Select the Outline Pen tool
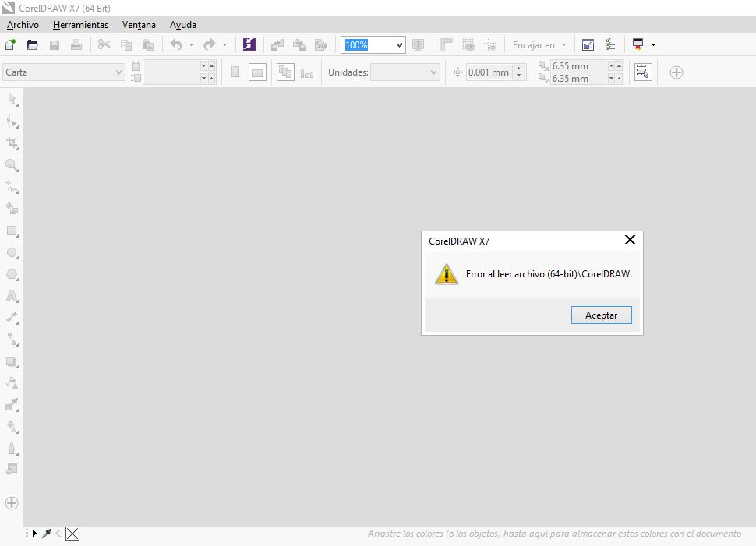Image resolution: width=756 pixels, height=546 pixels. click(x=12, y=449)
